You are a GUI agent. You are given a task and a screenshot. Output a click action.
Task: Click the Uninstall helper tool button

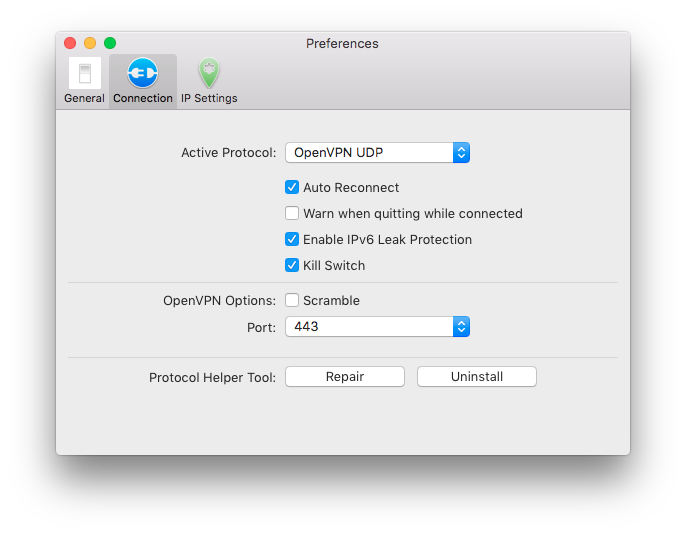click(477, 377)
